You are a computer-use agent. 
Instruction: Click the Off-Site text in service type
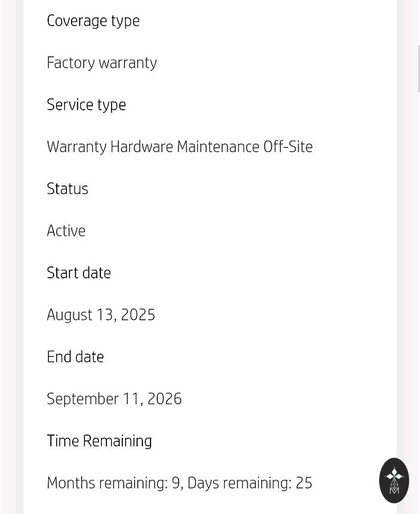(288, 147)
